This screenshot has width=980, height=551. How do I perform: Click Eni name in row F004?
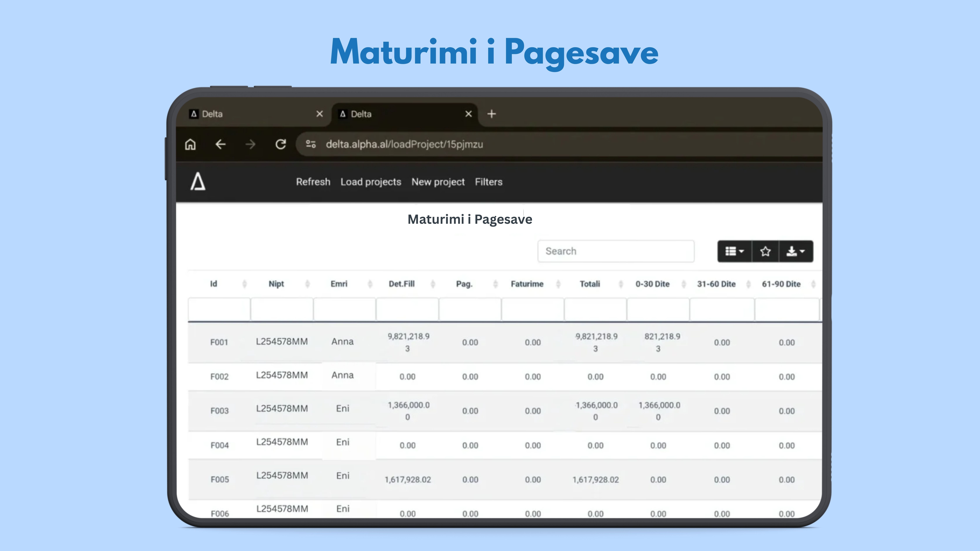(343, 442)
